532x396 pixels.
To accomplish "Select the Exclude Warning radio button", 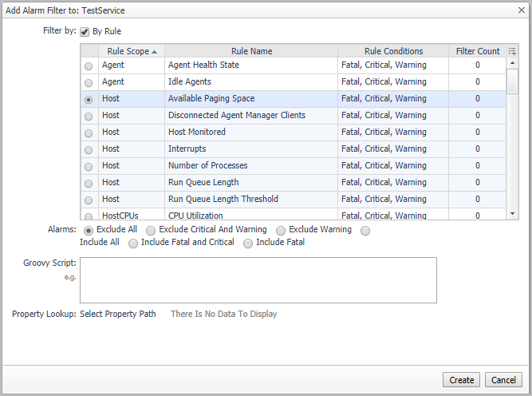I will 281,231.
